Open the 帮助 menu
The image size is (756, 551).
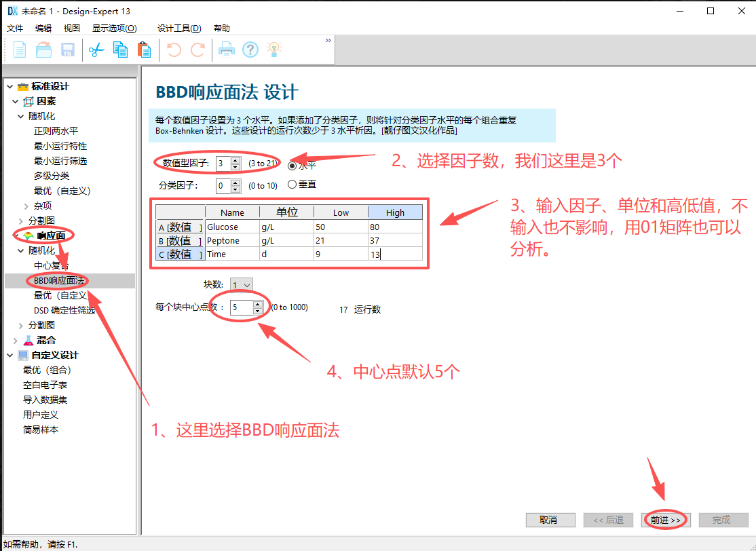[x=222, y=28]
